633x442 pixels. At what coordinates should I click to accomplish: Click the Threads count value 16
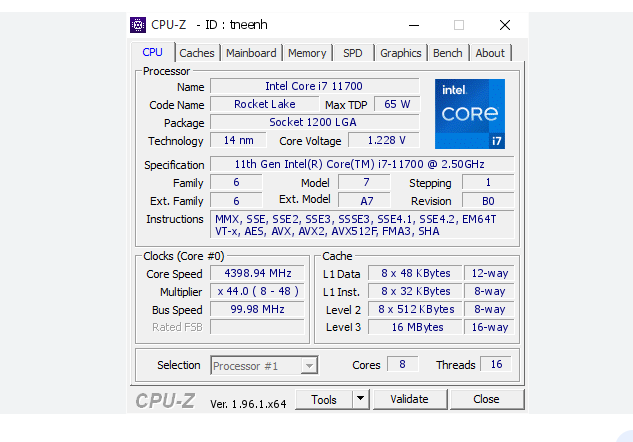point(496,364)
